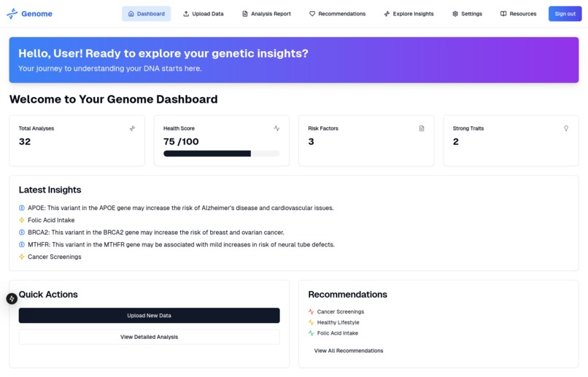Click the info icon beside BRCA2 insight

(x=22, y=233)
